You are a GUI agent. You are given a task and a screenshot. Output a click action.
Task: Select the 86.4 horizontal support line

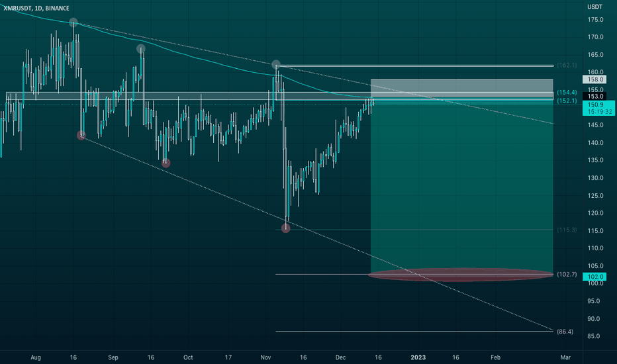point(414,332)
